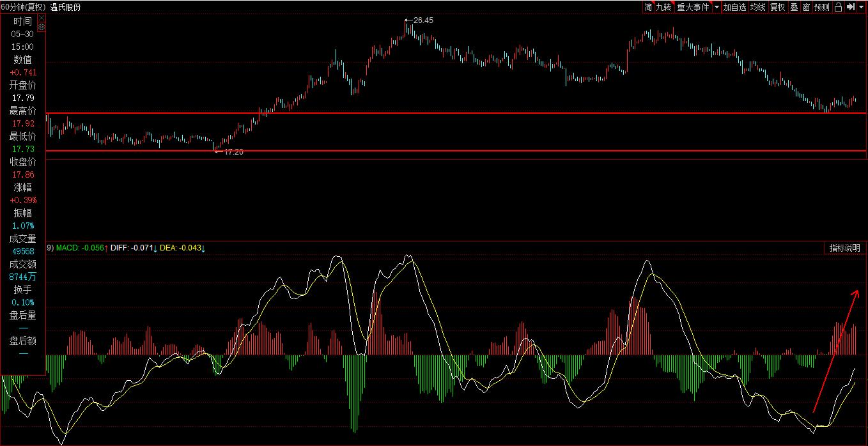Click the DIFF: -0.071 value
868x446 pixels.
click(x=132, y=247)
